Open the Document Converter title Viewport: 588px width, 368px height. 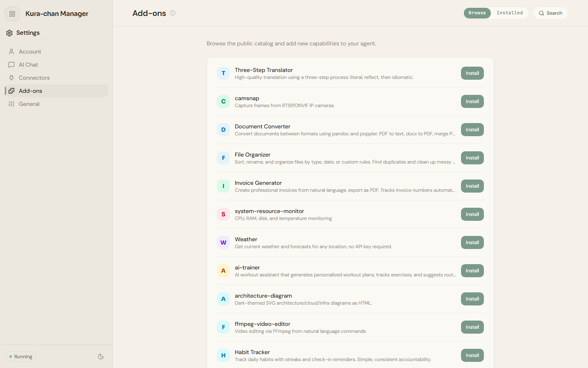pyautogui.click(x=263, y=126)
